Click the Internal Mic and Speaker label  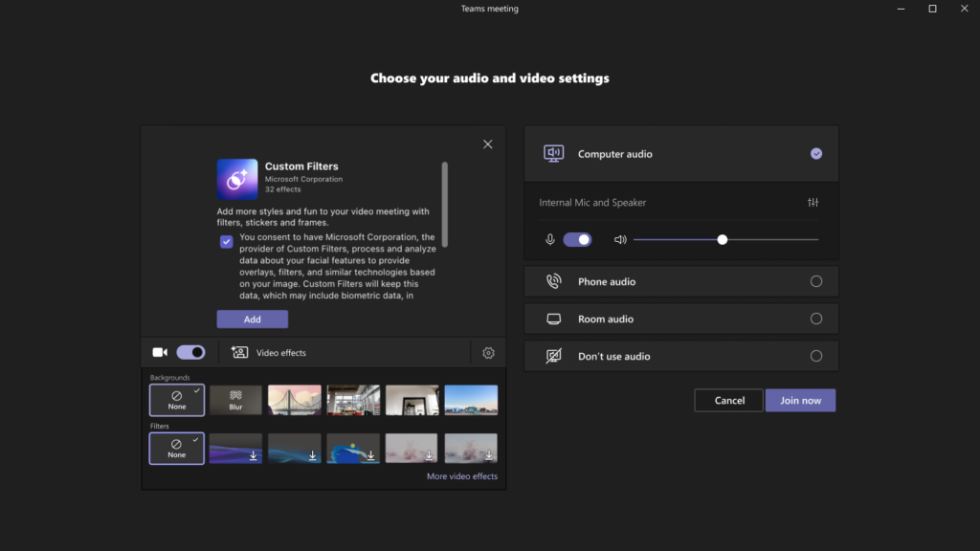pos(592,203)
